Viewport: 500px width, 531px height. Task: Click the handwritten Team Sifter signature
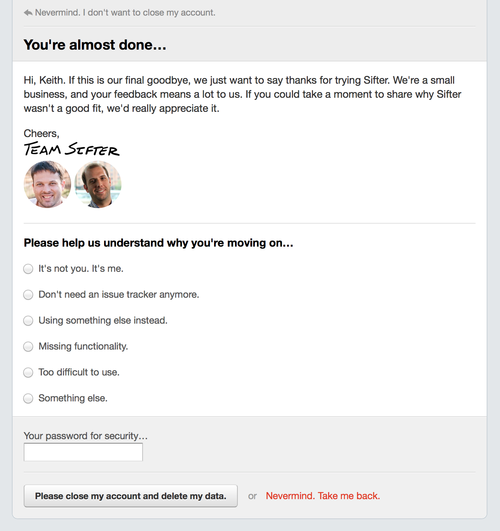tap(71, 149)
